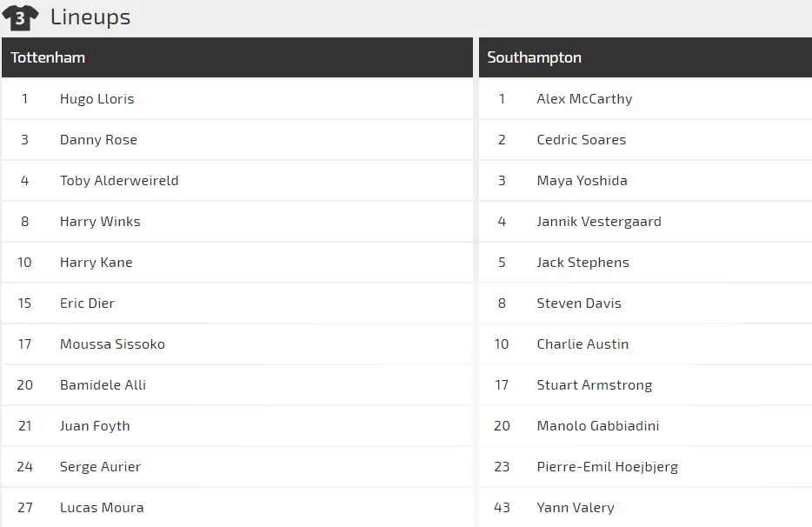
Task: Click Bamidele Alli's name
Action: [x=102, y=384]
